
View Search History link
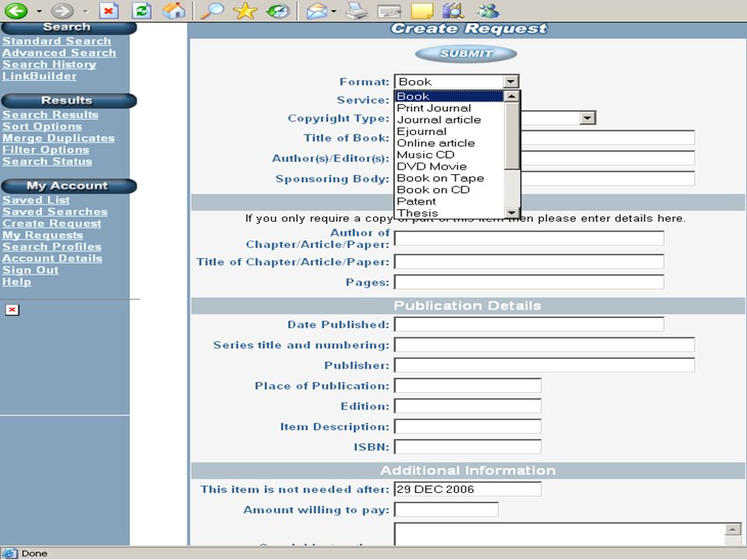(x=49, y=65)
